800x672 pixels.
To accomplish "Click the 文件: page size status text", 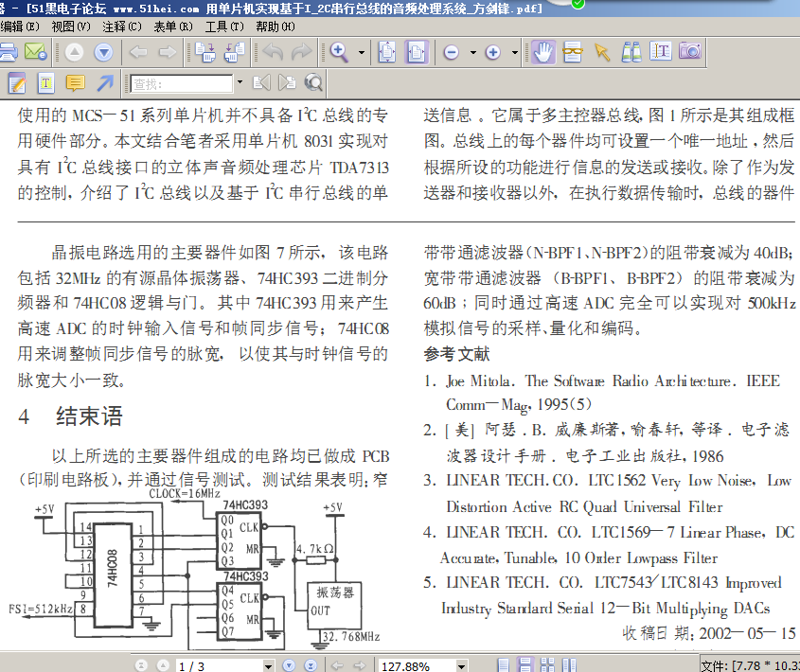I will [750, 666].
